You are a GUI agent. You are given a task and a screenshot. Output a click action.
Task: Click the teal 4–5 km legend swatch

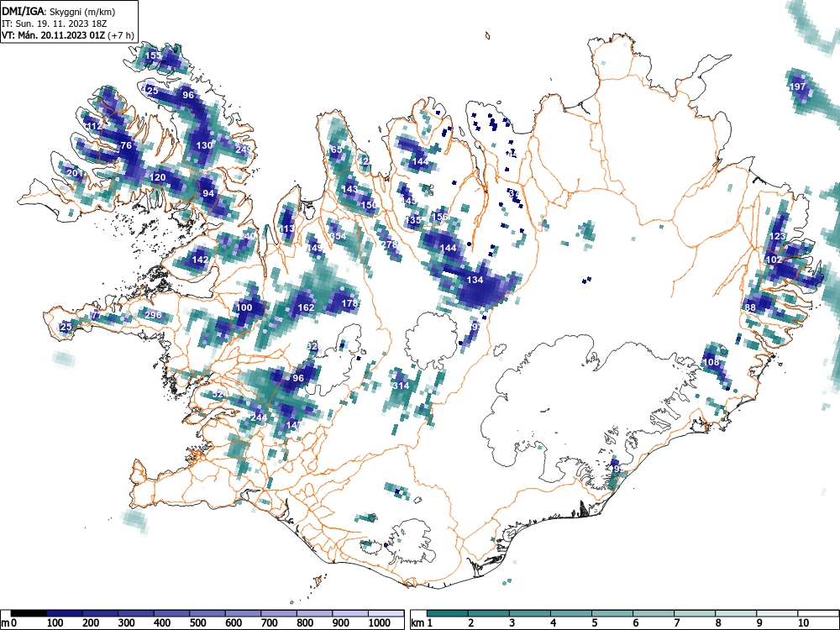pos(571,613)
